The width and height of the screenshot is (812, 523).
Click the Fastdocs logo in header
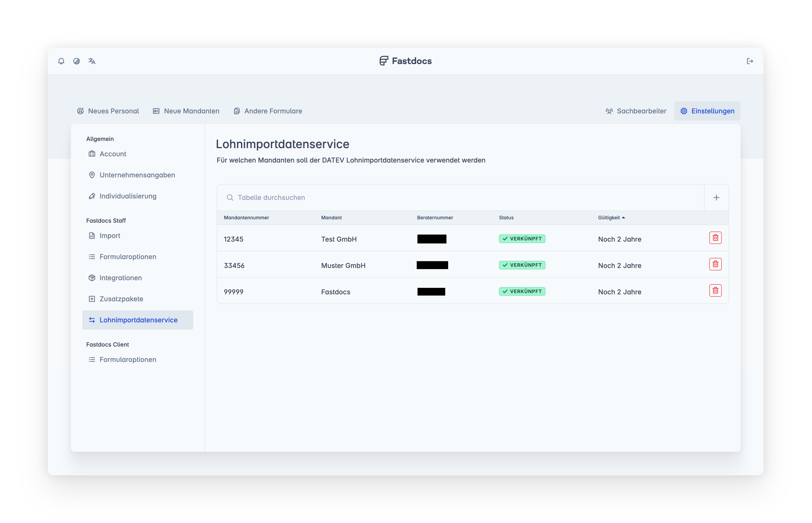tap(406, 61)
